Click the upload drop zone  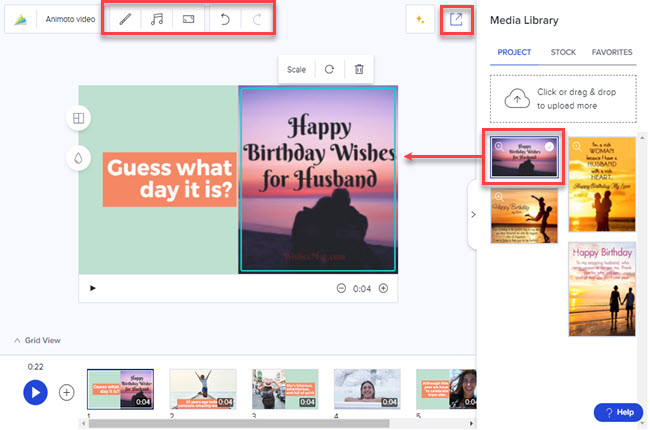563,99
